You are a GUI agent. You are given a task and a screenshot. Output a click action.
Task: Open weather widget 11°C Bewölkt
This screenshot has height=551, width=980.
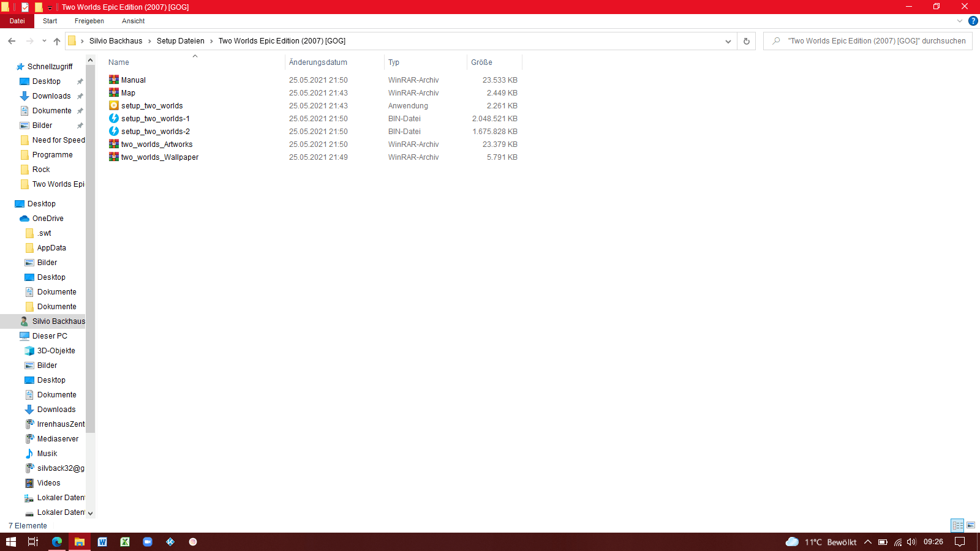821,542
